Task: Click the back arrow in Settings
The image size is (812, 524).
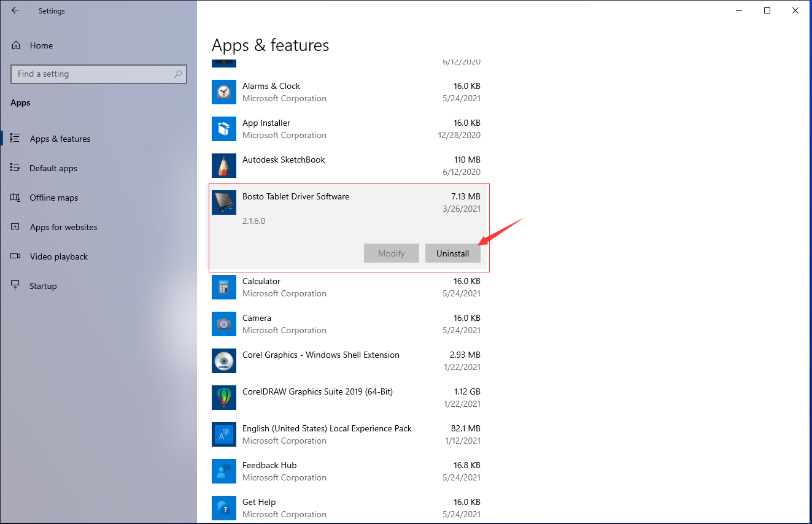Action: click(15, 10)
